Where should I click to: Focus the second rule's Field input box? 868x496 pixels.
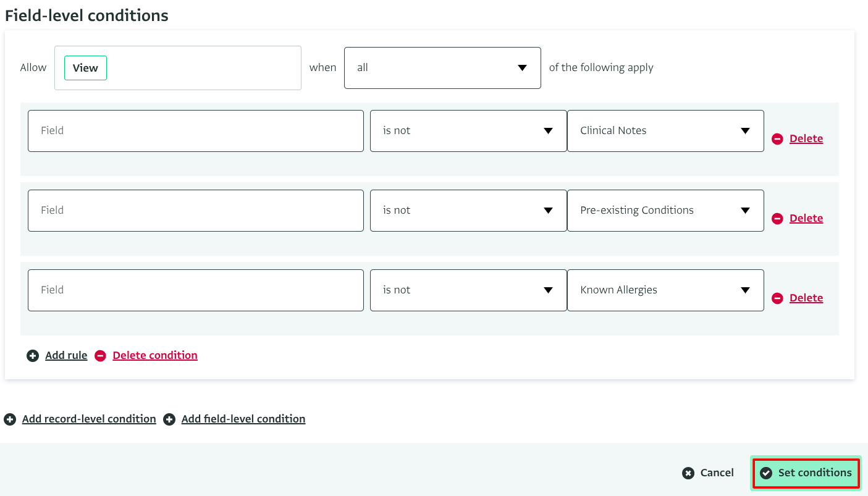coord(195,211)
